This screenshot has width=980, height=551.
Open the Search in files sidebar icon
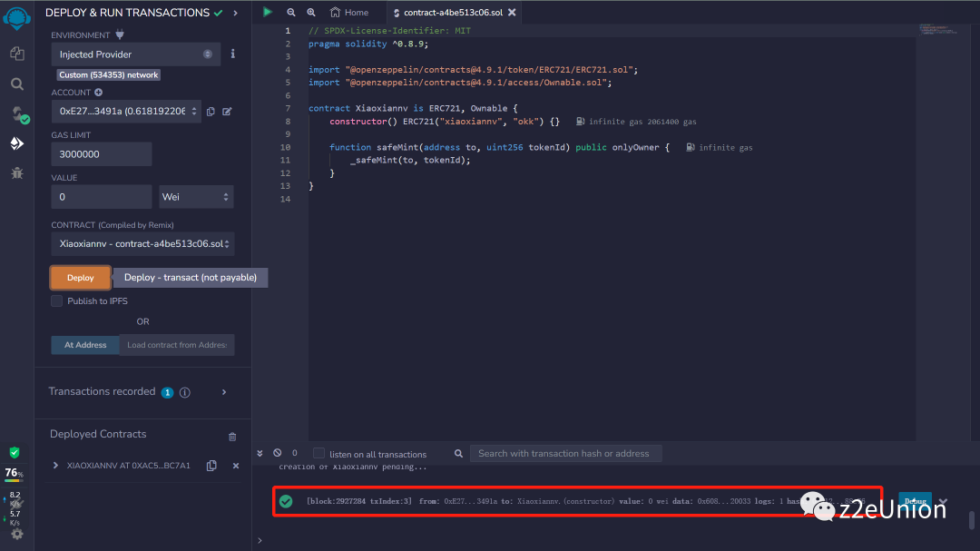[16, 84]
